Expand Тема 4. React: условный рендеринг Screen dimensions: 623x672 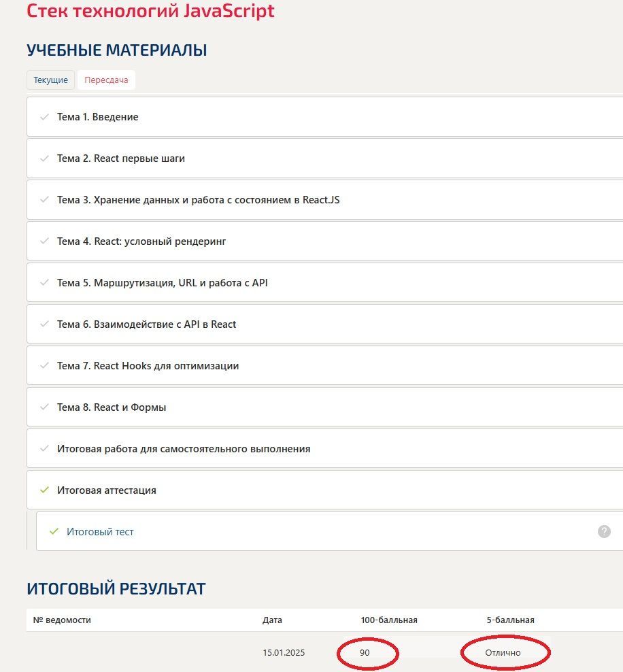coord(325,241)
